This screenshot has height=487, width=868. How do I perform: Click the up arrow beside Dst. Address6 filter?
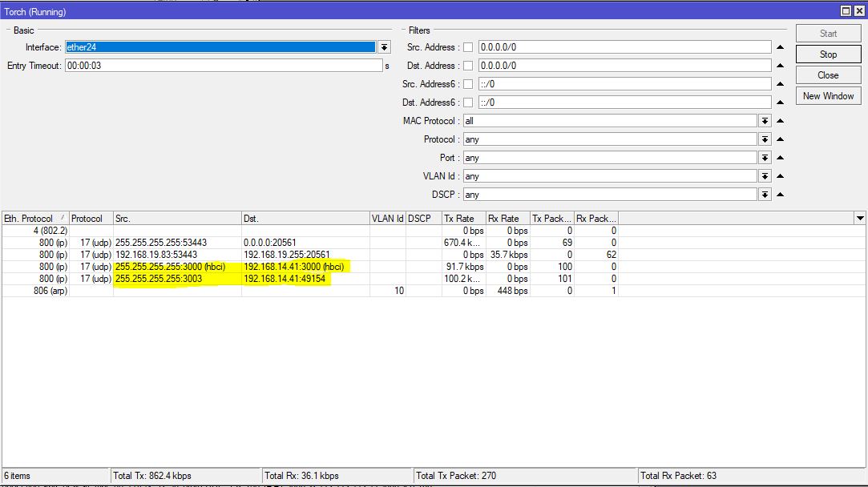point(780,102)
